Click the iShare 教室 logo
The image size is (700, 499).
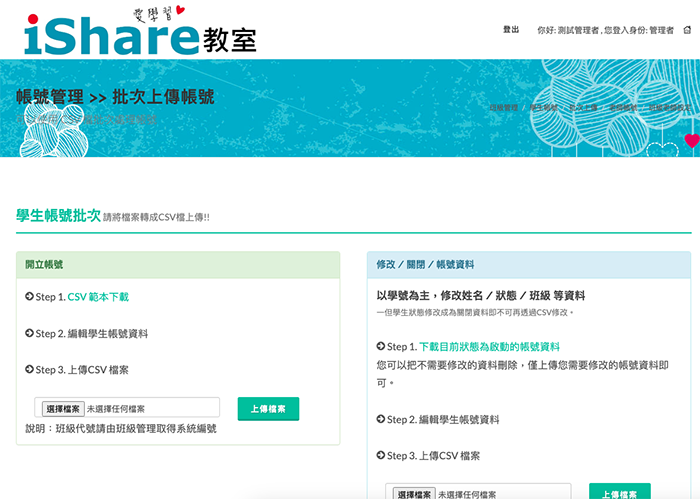point(138,34)
